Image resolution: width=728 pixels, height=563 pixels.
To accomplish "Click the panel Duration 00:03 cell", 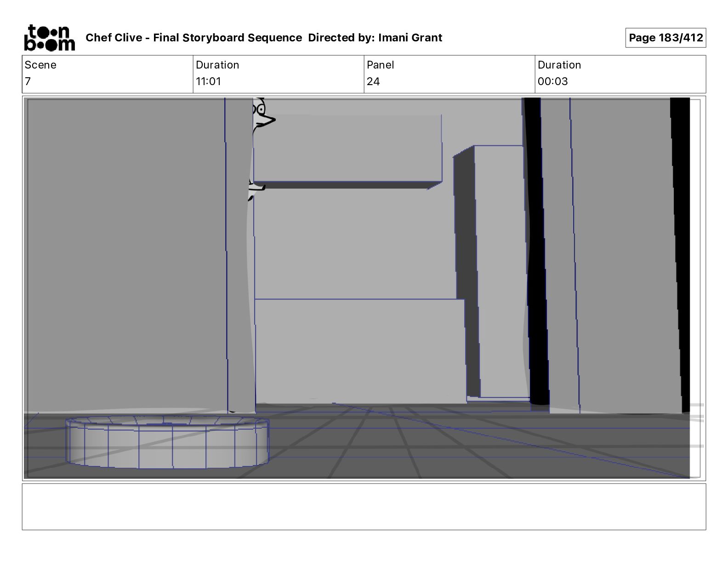I will [620, 74].
